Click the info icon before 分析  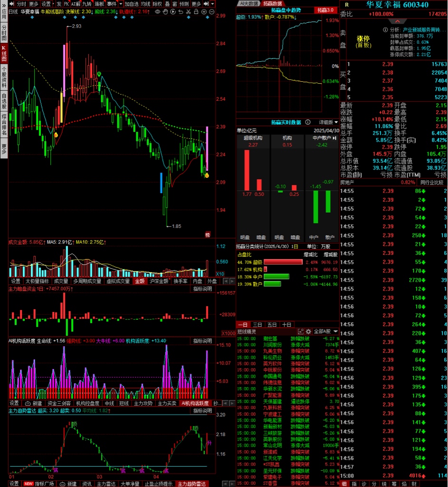385,30
